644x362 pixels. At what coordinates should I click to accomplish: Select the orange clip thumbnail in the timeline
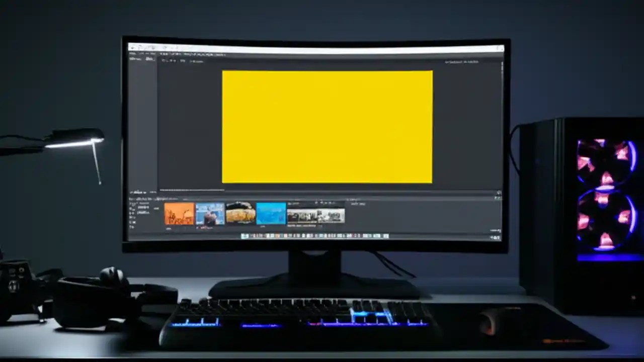point(179,214)
